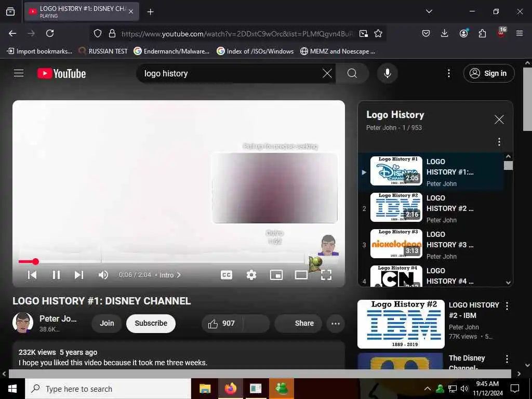
Task: Select LOGO HISTORY #2 IBM in playlist
Action: click(x=431, y=208)
